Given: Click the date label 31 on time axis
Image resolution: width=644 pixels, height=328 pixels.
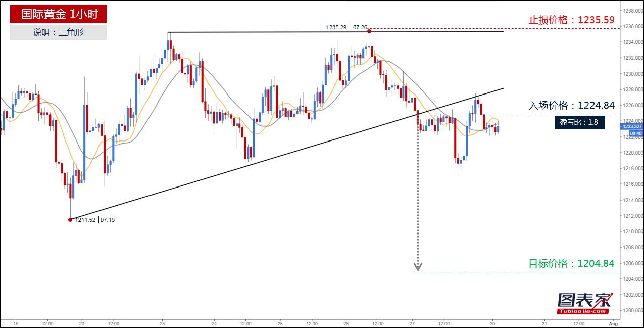Looking at the screenshot, I should click(544, 323).
